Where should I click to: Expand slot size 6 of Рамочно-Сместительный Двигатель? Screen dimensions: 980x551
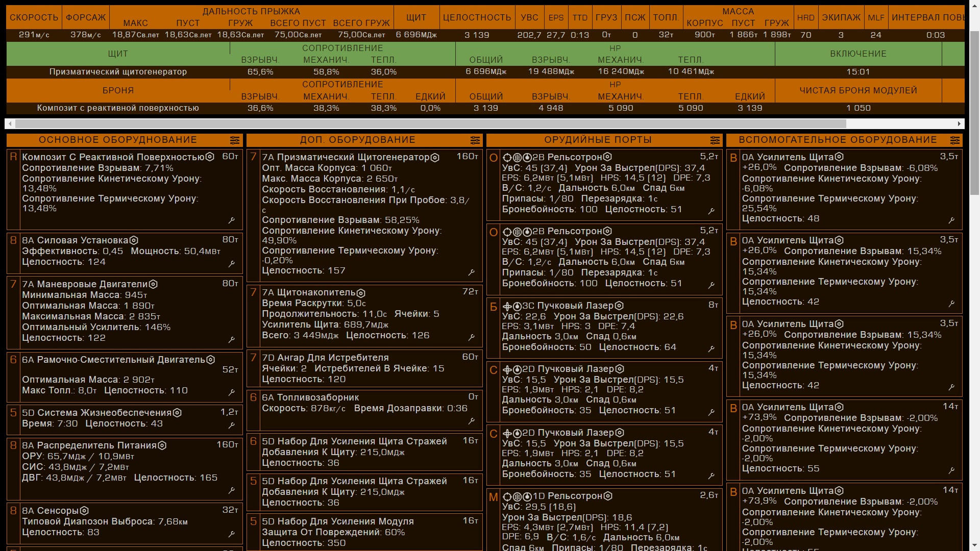tap(13, 360)
